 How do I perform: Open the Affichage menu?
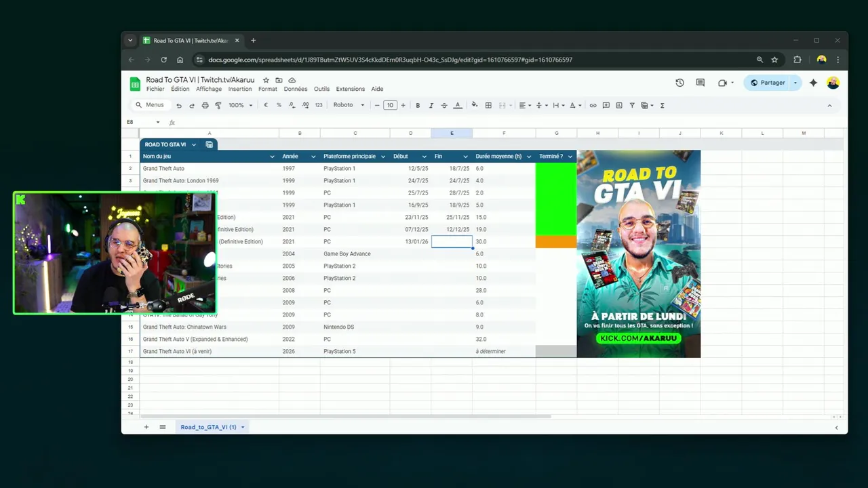click(x=209, y=89)
